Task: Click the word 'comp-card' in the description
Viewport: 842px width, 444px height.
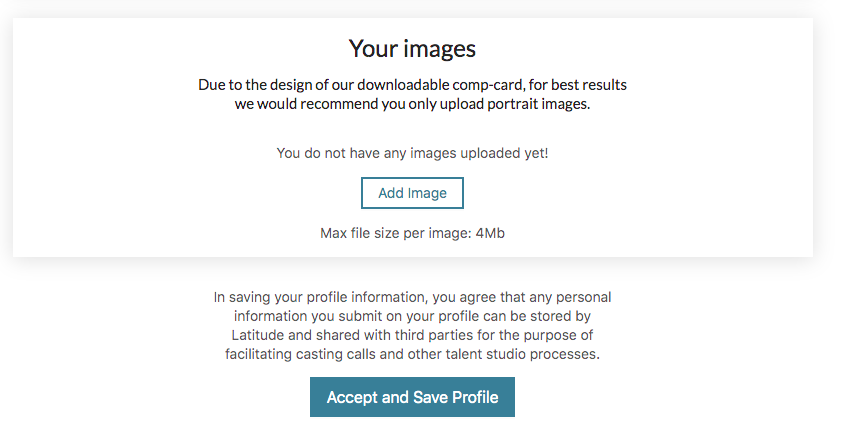Action: (x=487, y=85)
